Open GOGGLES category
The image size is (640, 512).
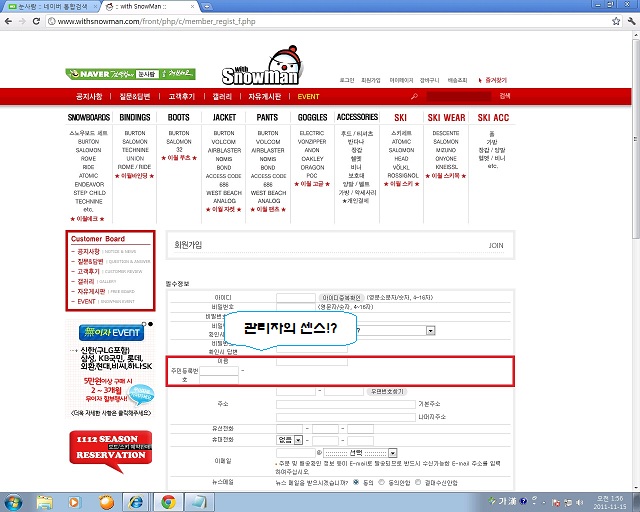coord(312,118)
